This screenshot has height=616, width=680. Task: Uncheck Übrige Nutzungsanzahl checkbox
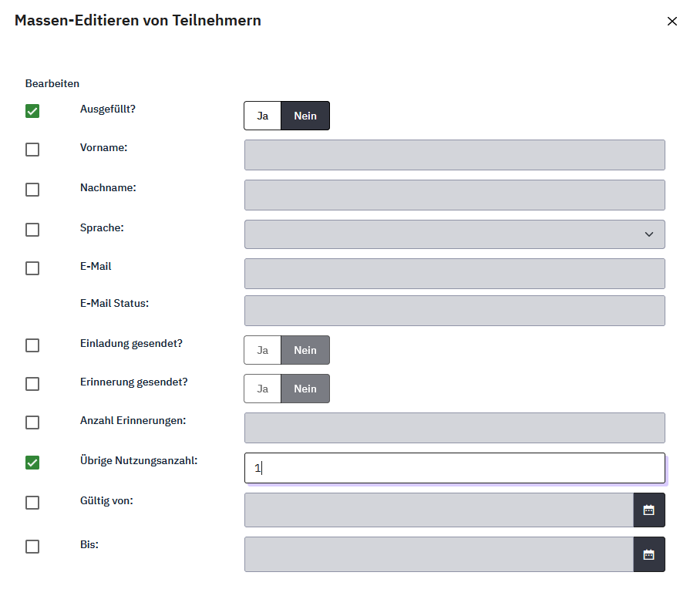(32, 463)
